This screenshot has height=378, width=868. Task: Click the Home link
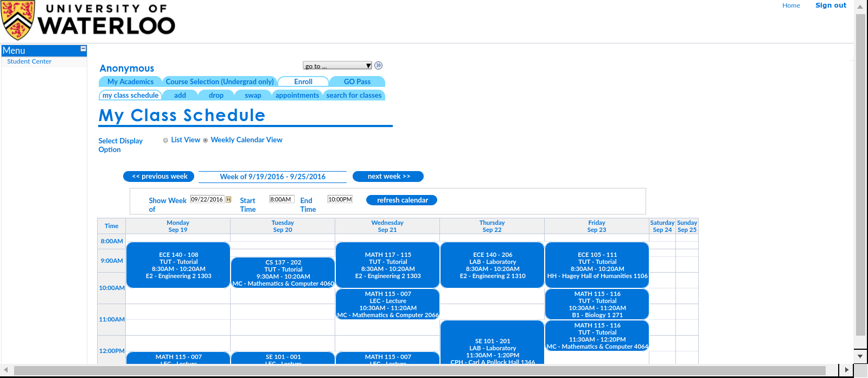791,5
